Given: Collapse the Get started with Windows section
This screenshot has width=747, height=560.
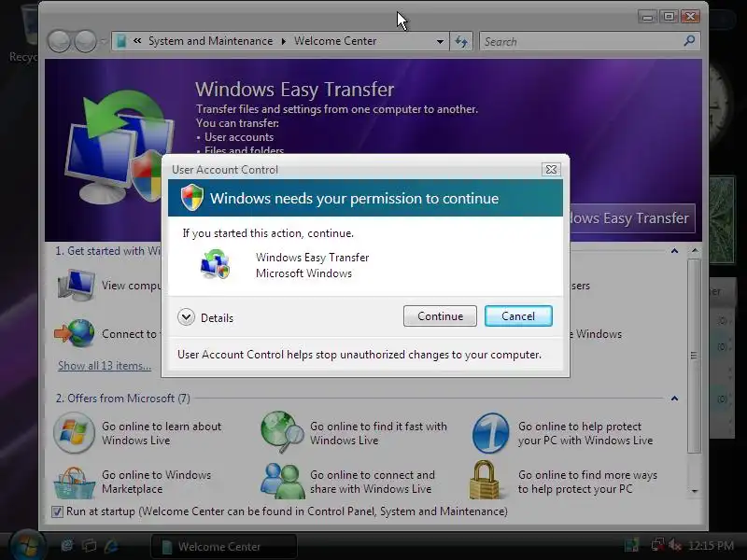Looking at the screenshot, I should [674, 251].
